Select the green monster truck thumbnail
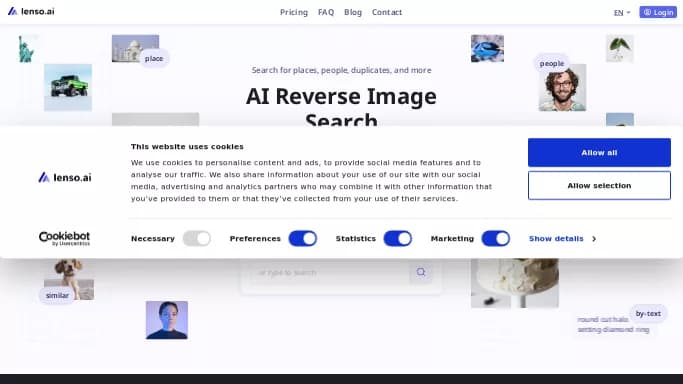 pyautogui.click(x=68, y=88)
